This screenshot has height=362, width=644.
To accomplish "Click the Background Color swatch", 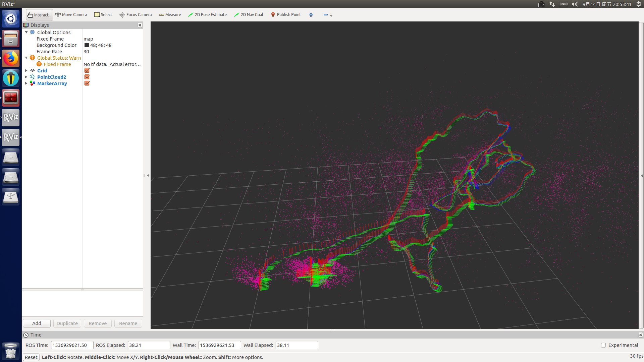I will pyautogui.click(x=87, y=45).
